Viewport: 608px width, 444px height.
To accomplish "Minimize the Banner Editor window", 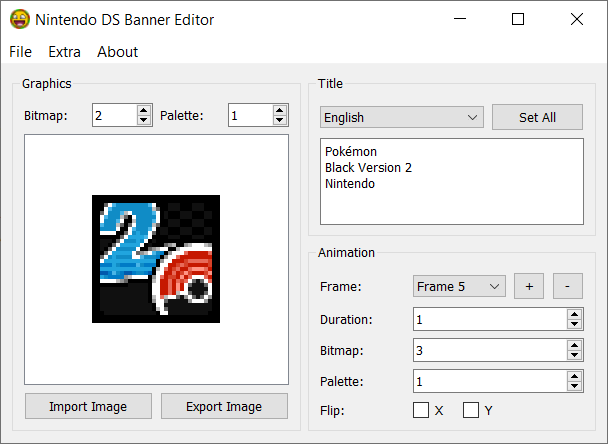I will (460, 19).
